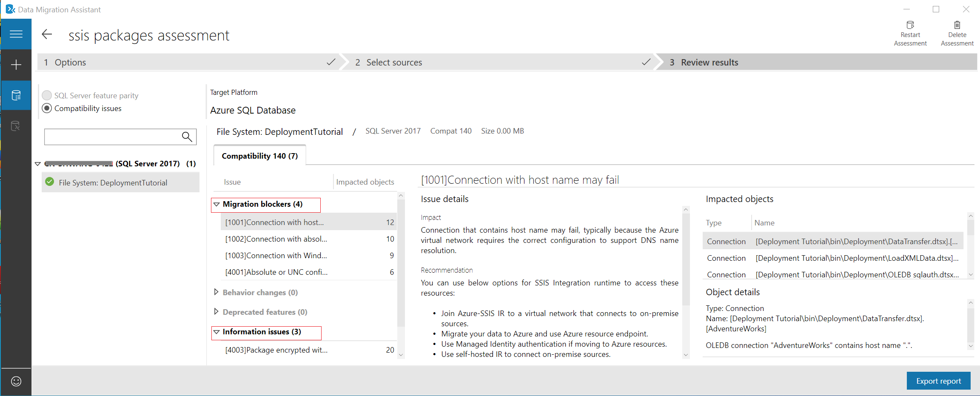Click the Type column header
The width and height of the screenshot is (980, 396).
point(714,222)
